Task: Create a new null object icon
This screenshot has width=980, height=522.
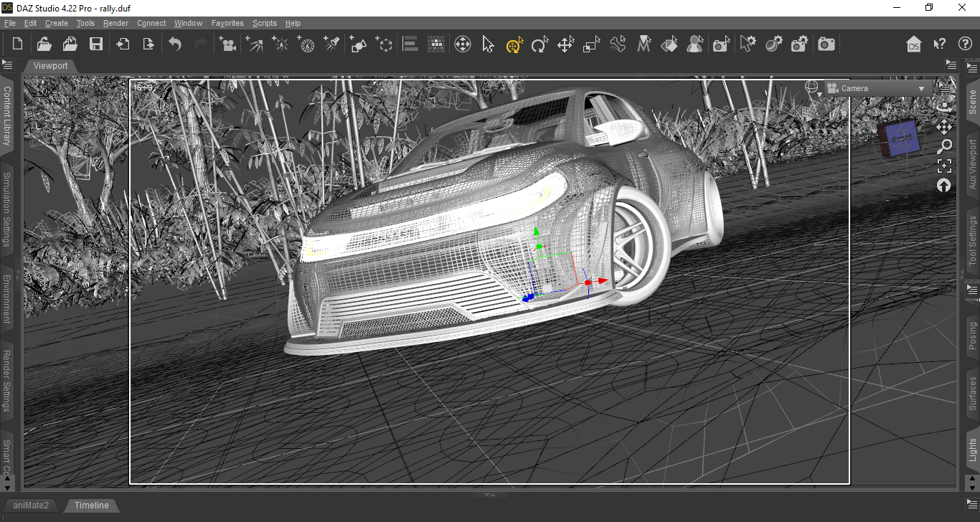Action: click(385, 44)
